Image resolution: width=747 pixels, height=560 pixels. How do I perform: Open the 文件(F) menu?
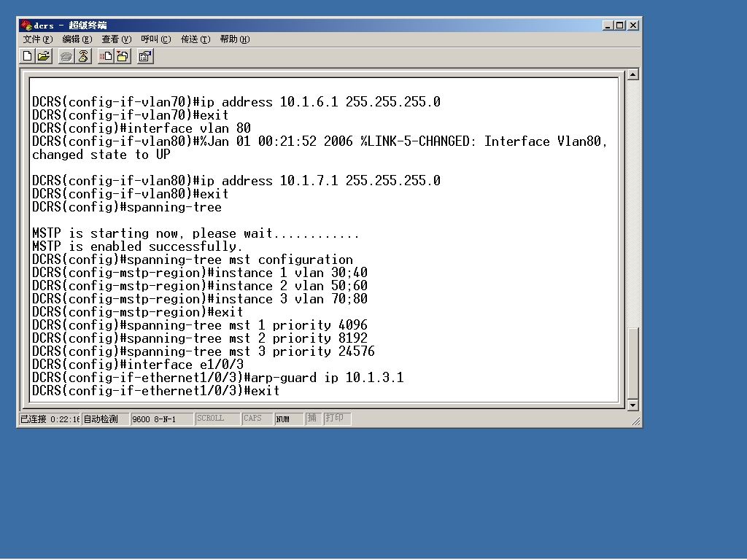click(x=38, y=39)
